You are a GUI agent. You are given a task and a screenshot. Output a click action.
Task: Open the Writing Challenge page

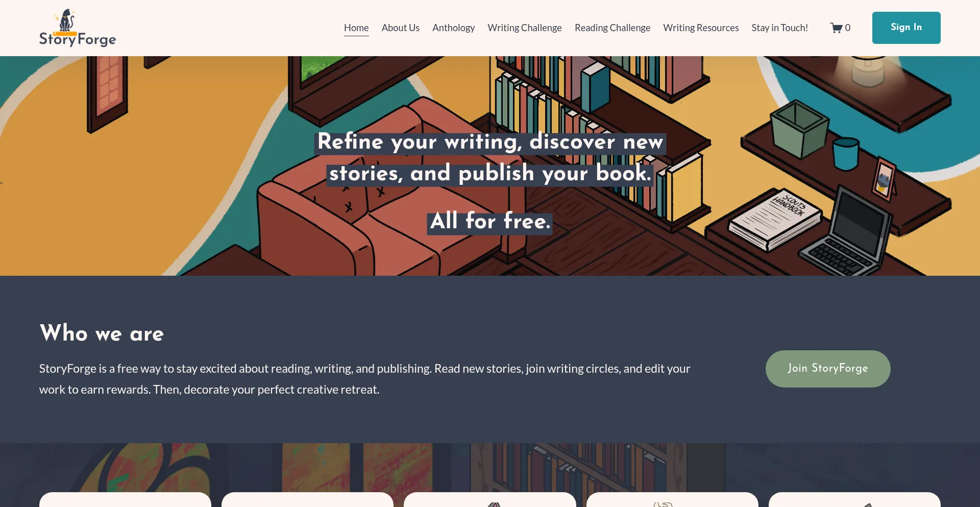[x=524, y=28]
